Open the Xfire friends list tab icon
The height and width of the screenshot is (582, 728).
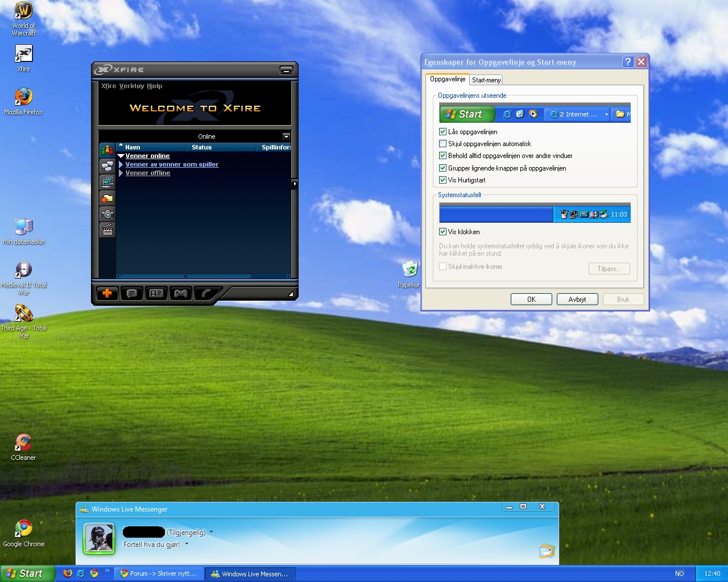point(107,150)
